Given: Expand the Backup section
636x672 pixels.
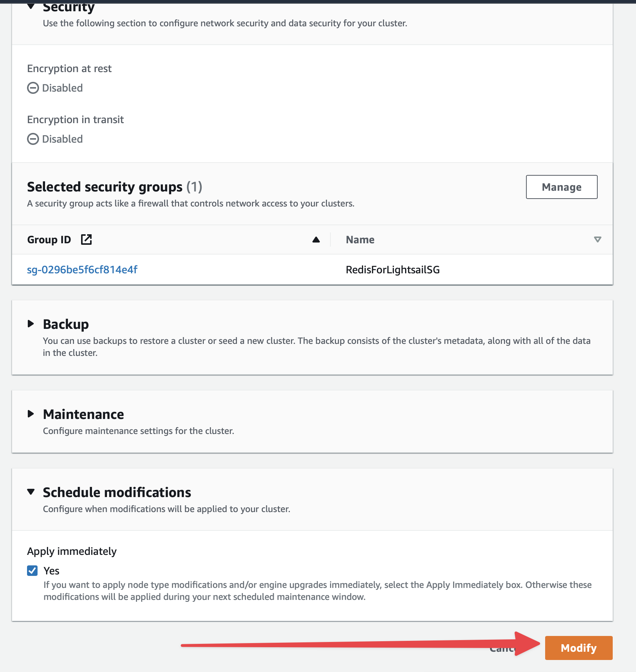Looking at the screenshot, I should [31, 324].
